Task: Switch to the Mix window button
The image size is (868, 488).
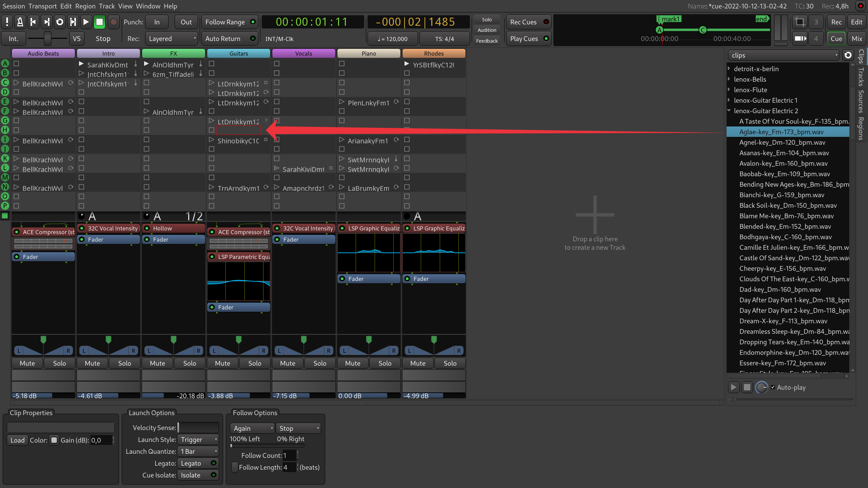Action: 857,39
